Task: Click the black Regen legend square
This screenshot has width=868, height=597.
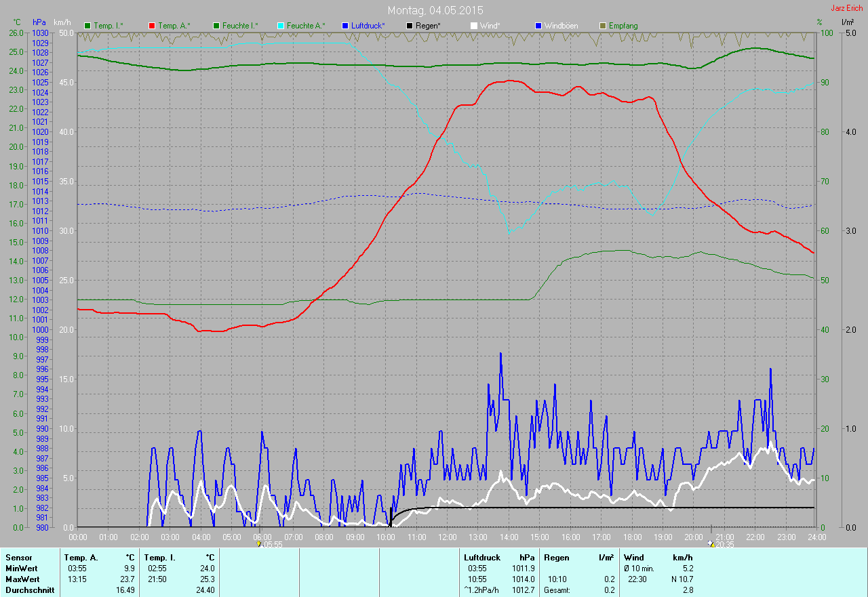Action: click(409, 26)
